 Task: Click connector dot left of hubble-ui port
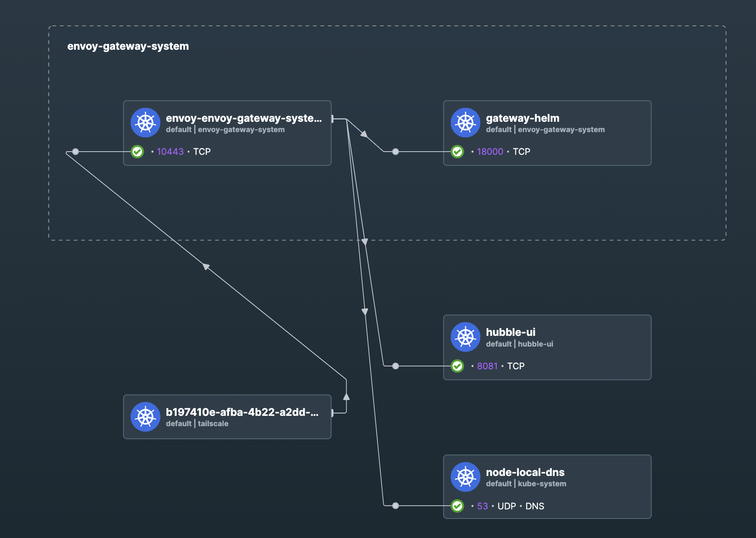click(x=396, y=366)
